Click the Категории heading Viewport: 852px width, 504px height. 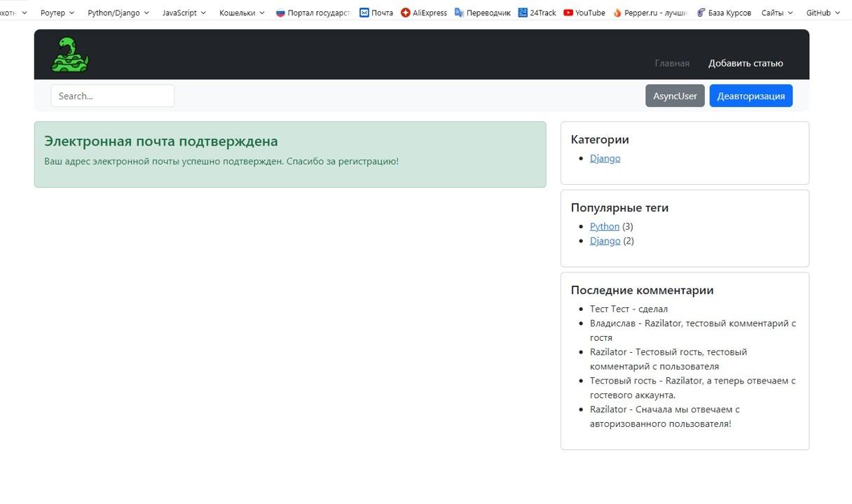600,139
